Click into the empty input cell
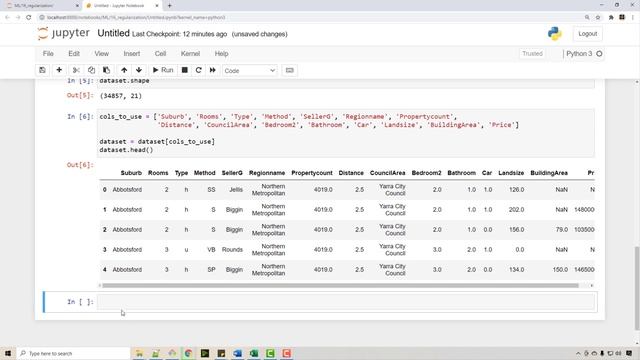 pyautogui.click(x=346, y=302)
